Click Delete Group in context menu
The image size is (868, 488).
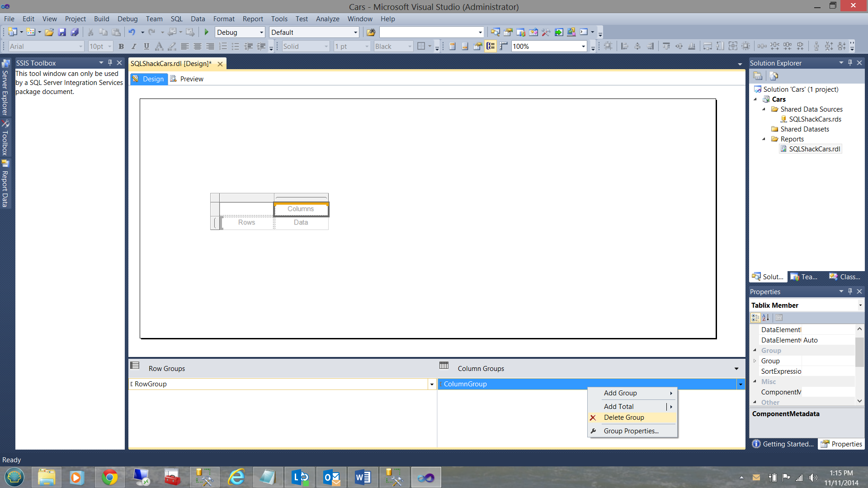(x=624, y=418)
